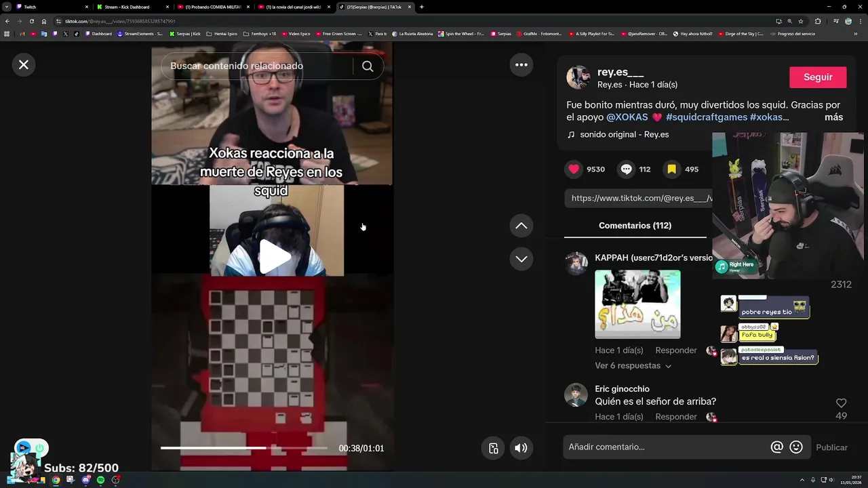
Task: Open the 'Serpias | Kick' bookmark
Action: pyautogui.click(x=185, y=34)
